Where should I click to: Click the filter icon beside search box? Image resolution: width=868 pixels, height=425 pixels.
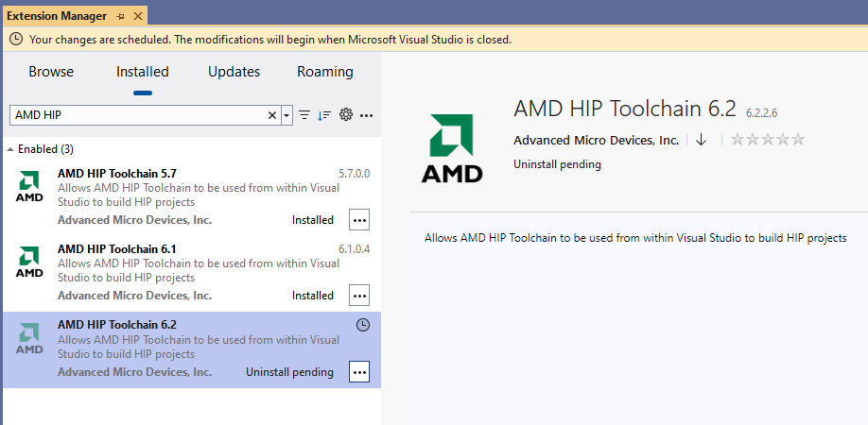304,115
